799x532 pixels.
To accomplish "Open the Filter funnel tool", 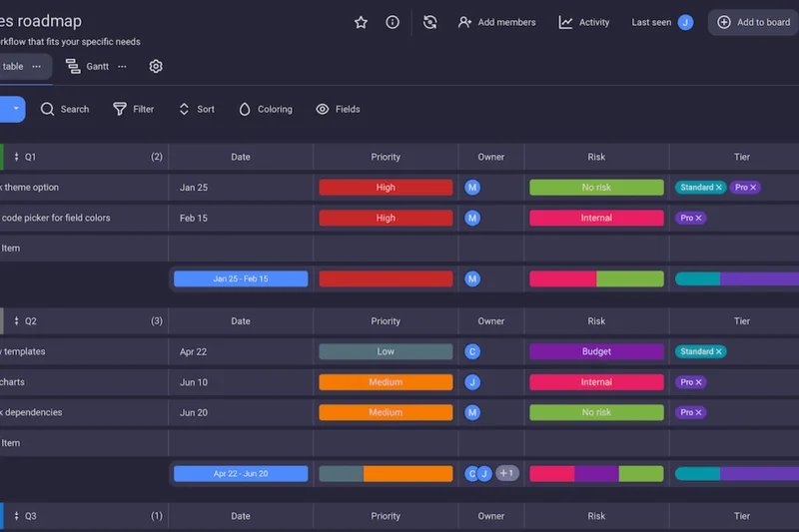I will point(120,109).
